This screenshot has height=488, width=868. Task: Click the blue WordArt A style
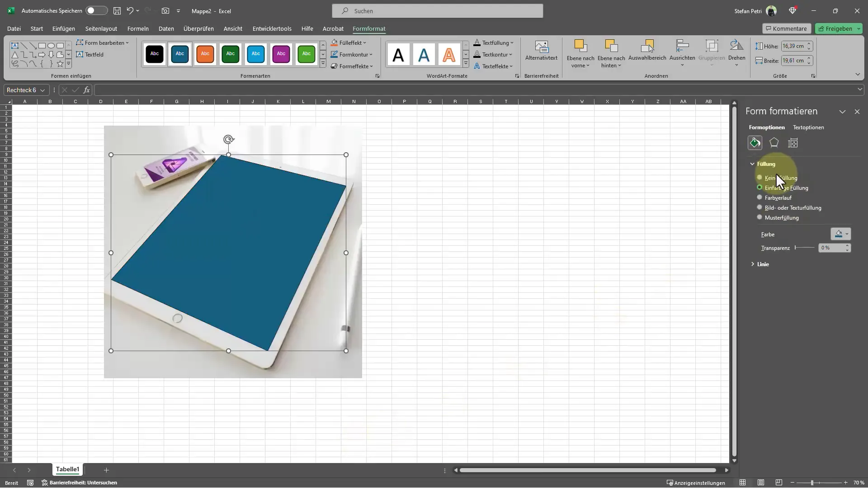(x=424, y=55)
